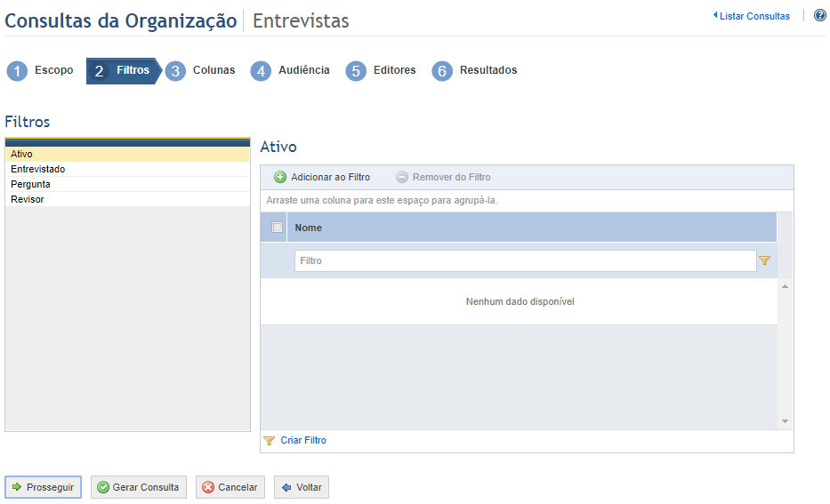Switch to the Editores step
Image resolution: width=830 pixels, height=504 pixels.
tap(394, 70)
